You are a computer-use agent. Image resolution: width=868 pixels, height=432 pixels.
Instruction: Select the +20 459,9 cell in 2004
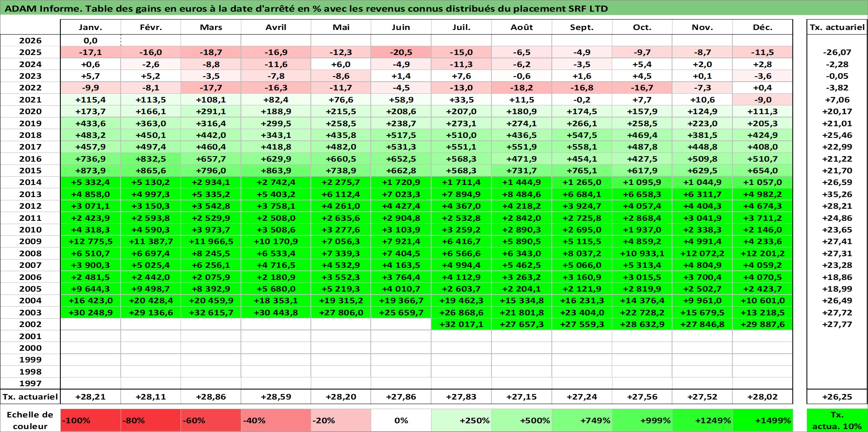[211, 300]
